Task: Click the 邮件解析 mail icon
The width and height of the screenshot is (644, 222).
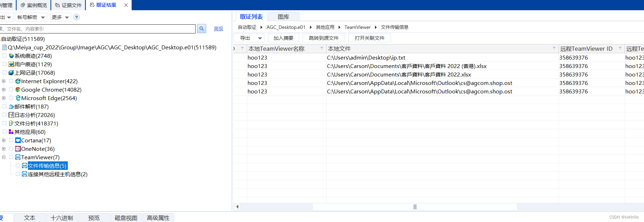Action: [11, 106]
